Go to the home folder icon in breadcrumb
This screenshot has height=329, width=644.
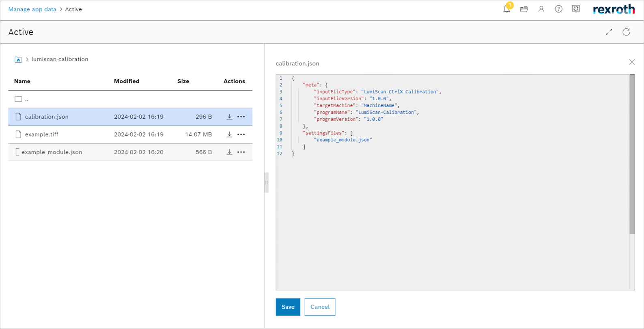coord(18,59)
